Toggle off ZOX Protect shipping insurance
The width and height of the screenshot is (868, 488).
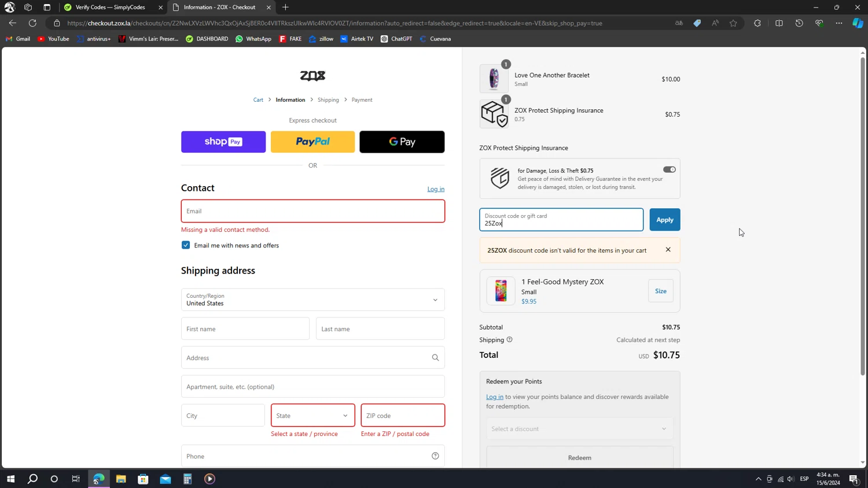pyautogui.click(x=670, y=169)
